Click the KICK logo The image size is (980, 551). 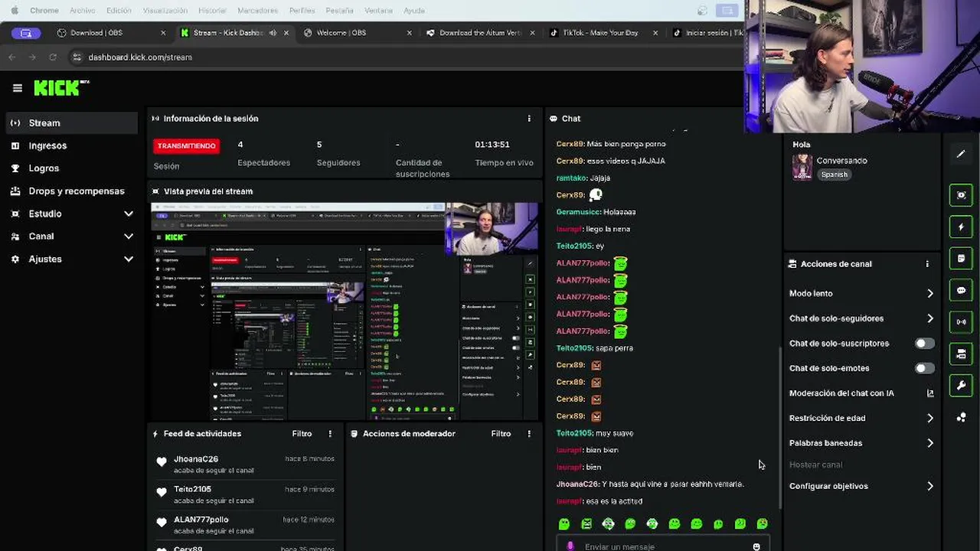[61, 88]
